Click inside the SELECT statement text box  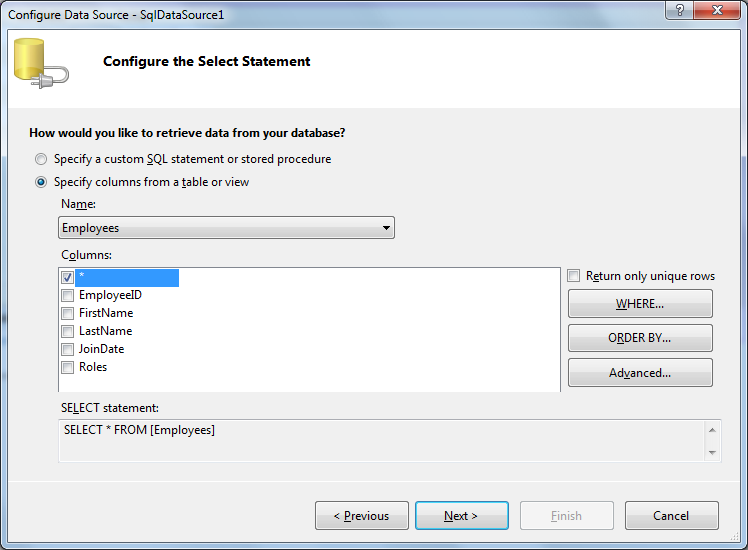[380, 440]
